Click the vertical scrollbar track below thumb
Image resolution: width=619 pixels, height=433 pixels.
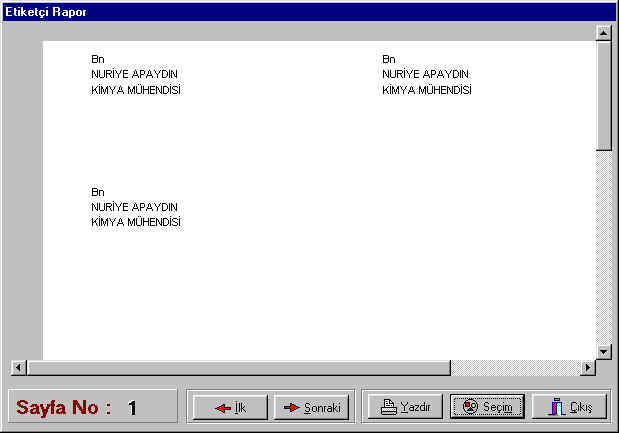(x=603, y=250)
